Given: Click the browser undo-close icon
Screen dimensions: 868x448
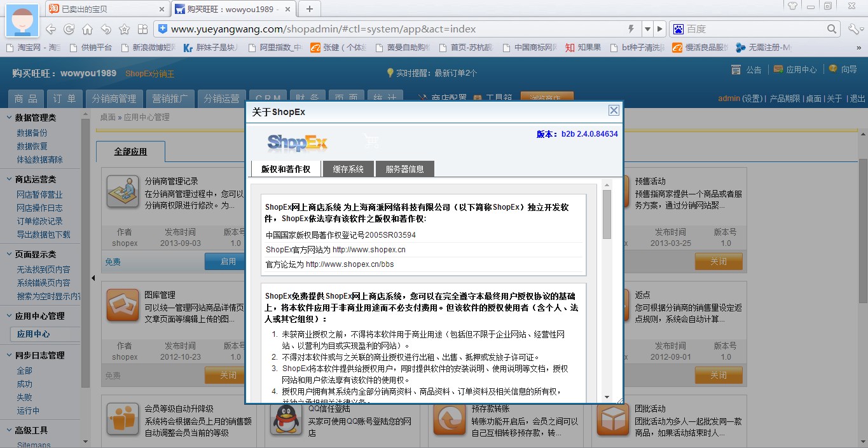Looking at the screenshot, I should pos(106,29).
